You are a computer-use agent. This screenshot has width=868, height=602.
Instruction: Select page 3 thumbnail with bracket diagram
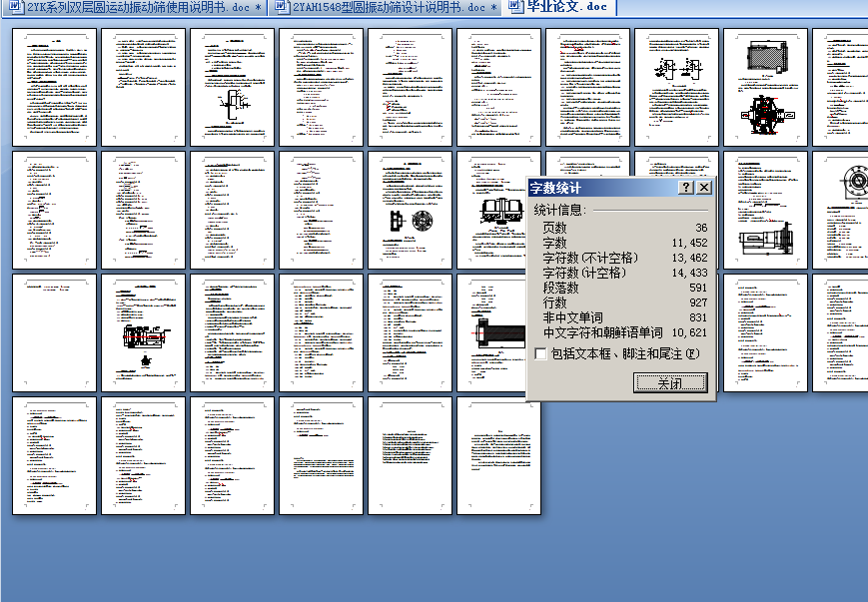coord(232,88)
